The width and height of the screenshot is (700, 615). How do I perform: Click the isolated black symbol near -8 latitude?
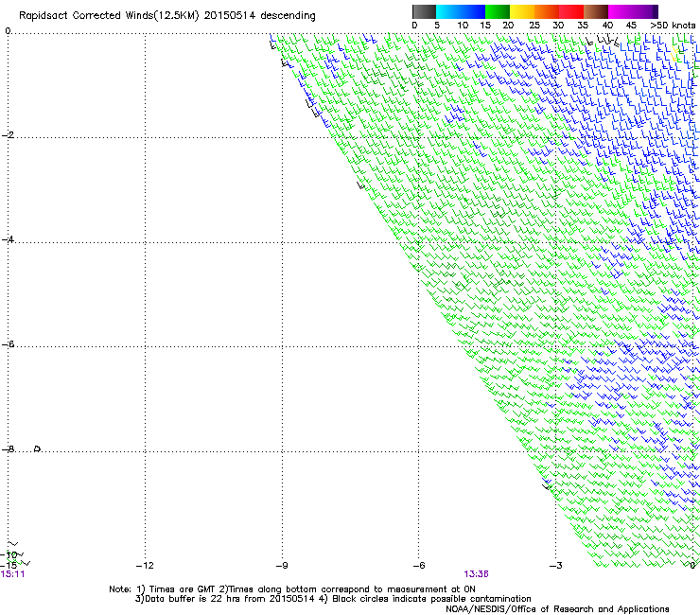(x=38, y=448)
